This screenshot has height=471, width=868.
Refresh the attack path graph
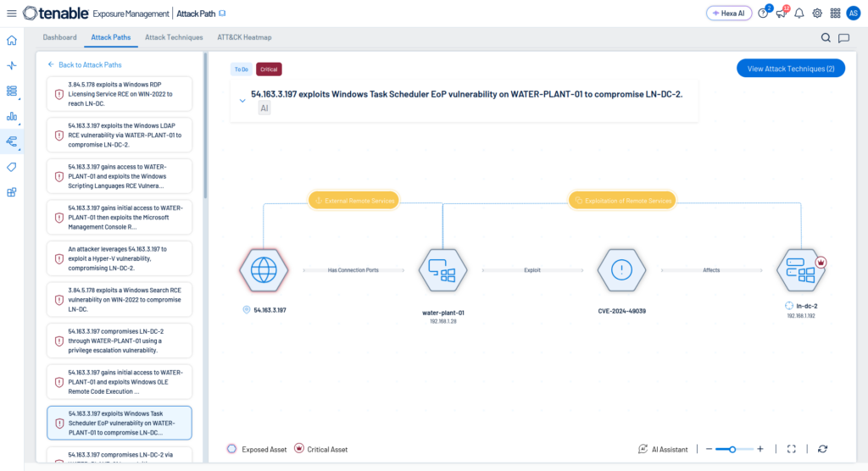coord(822,449)
